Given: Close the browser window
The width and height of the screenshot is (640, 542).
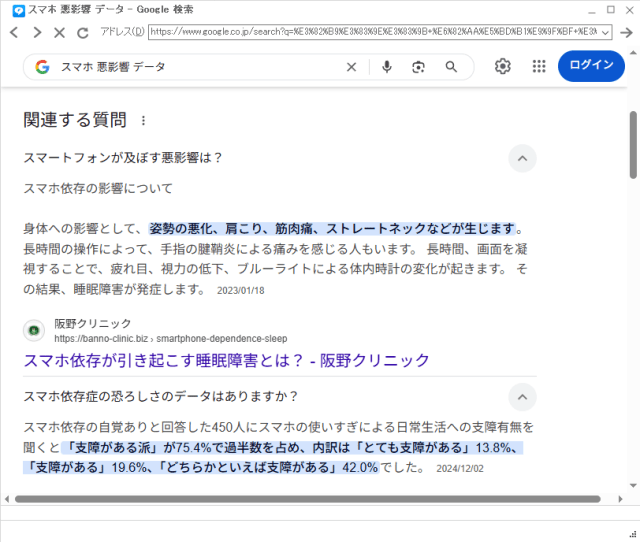Looking at the screenshot, I should 629,10.
